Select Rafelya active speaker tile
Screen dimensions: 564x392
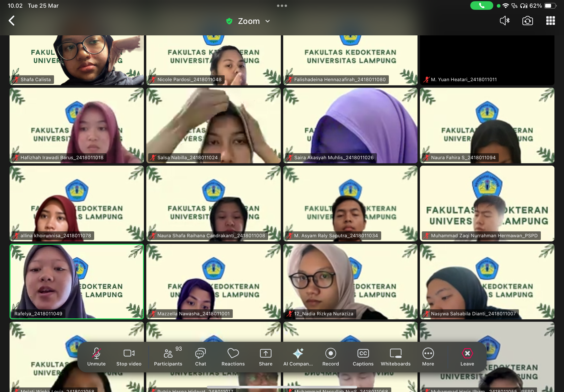[77, 282]
